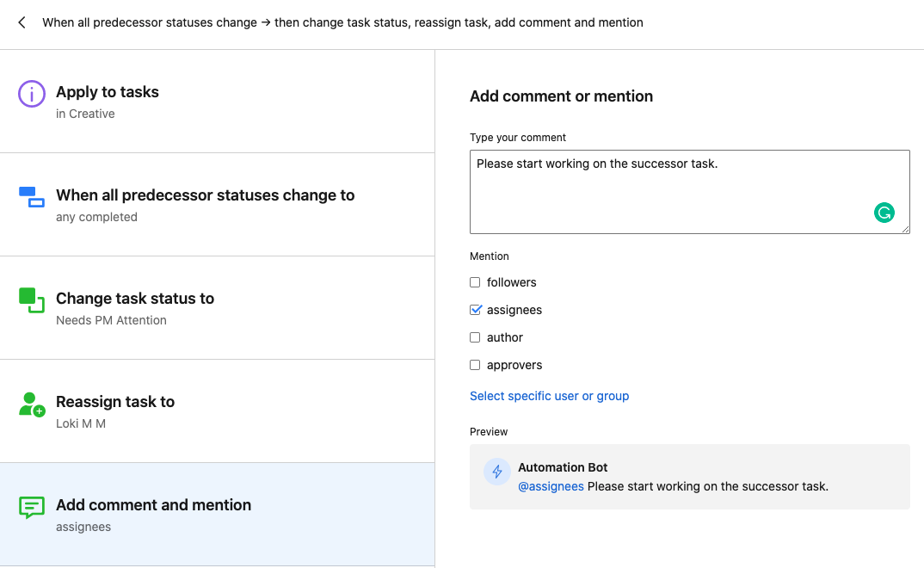Click the purple info icon for Apply to tasks
This screenshot has width=924, height=568.
click(x=32, y=94)
